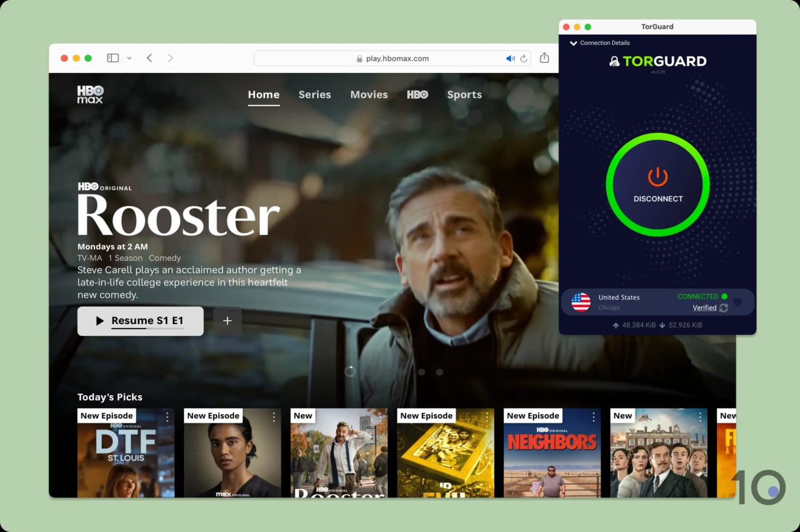Screen dimensions: 800x532
Task: Select the second carousel indicator dot
Action: pyautogui.click(x=421, y=372)
